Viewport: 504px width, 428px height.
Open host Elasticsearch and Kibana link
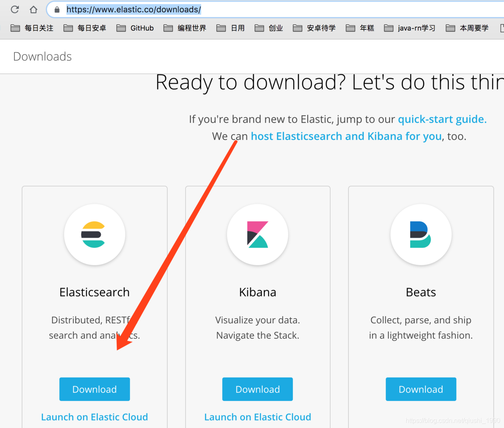[346, 136]
